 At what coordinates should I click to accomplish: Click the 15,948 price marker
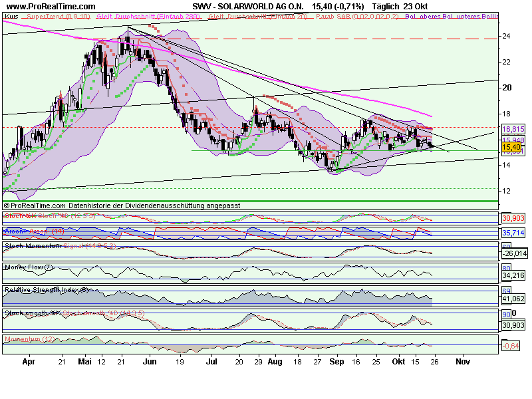point(513,140)
